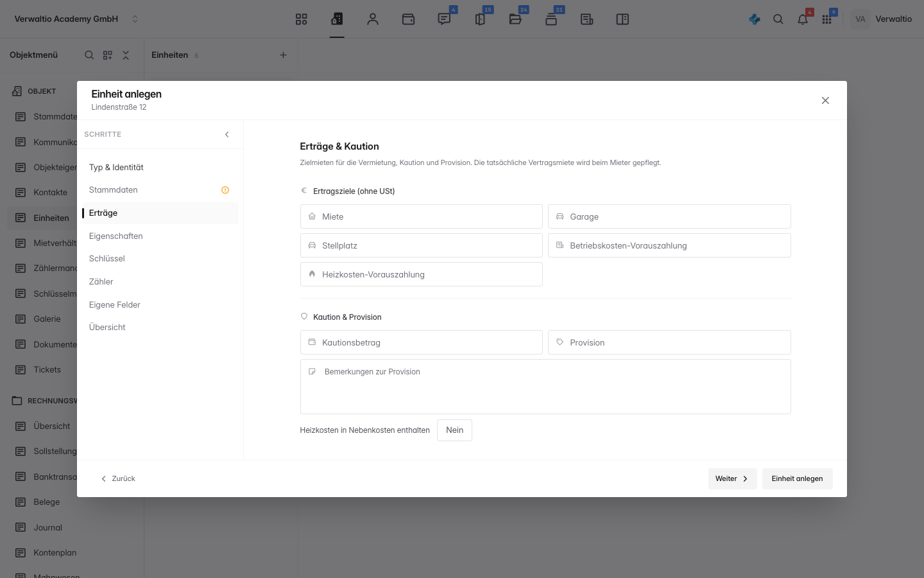
Task: Open notifications bell with red badge
Action: point(803,19)
